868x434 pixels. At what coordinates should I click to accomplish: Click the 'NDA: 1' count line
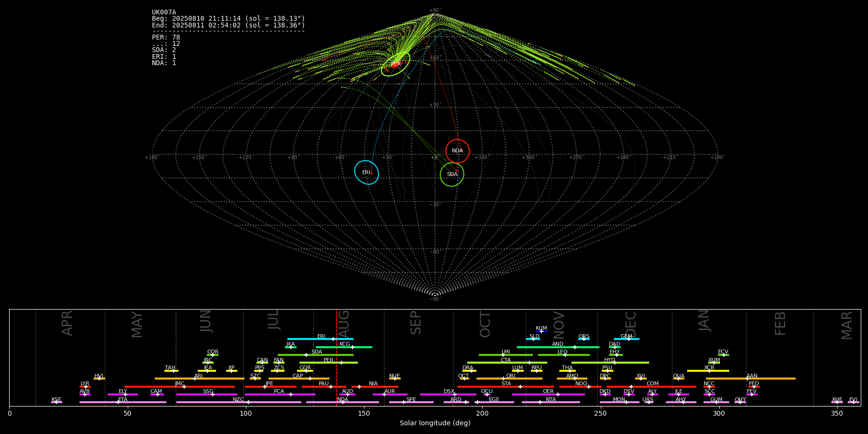pos(164,63)
